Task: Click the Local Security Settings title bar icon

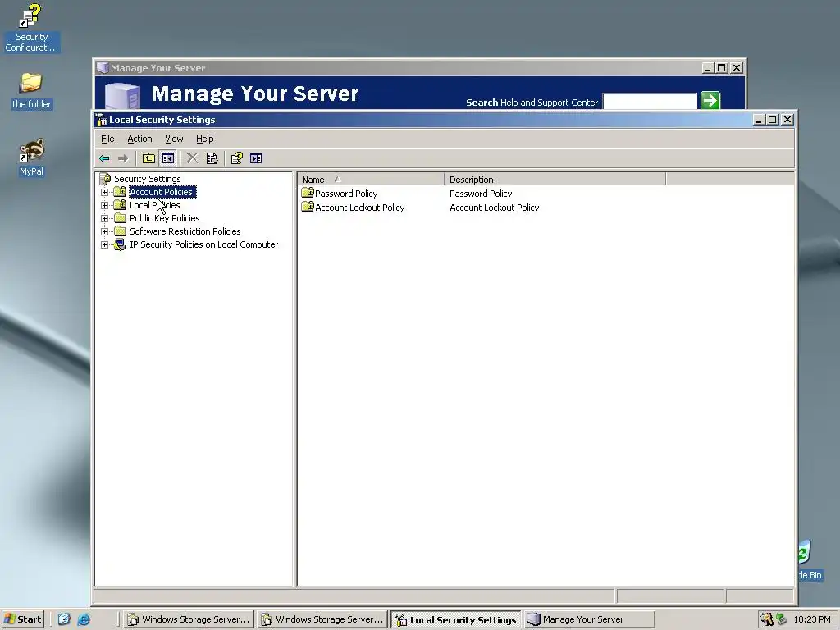Action: click(x=101, y=120)
